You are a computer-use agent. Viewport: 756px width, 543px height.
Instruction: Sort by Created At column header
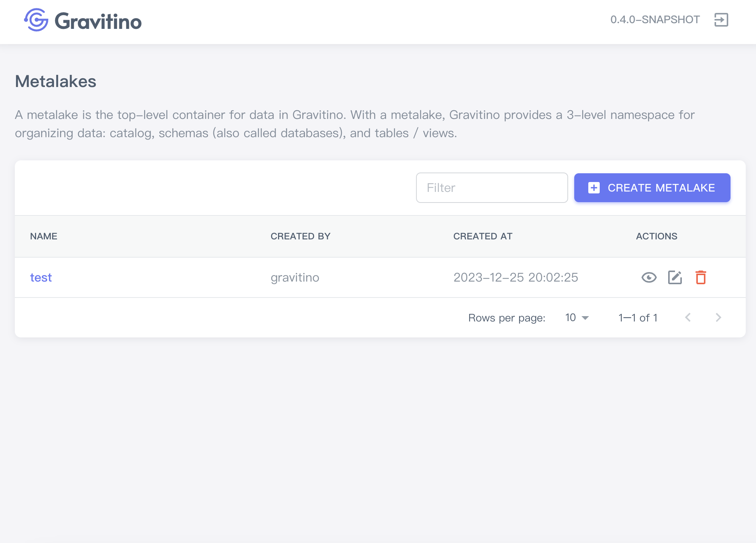click(x=483, y=236)
